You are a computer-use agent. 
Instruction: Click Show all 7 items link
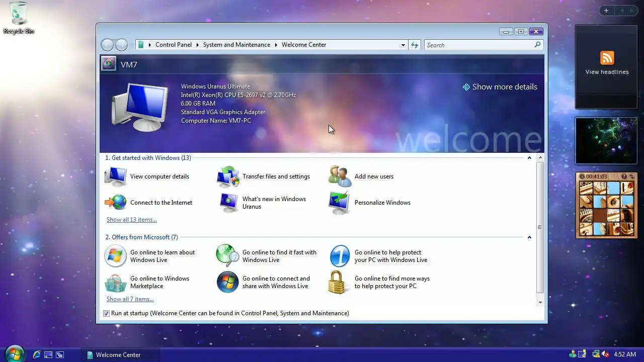130,299
